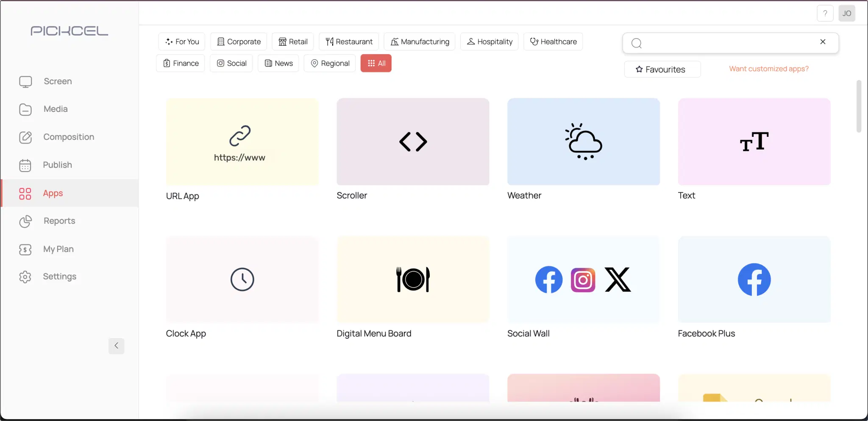This screenshot has width=868, height=421.
Task: Click the search magnifier icon
Action: 636,43
